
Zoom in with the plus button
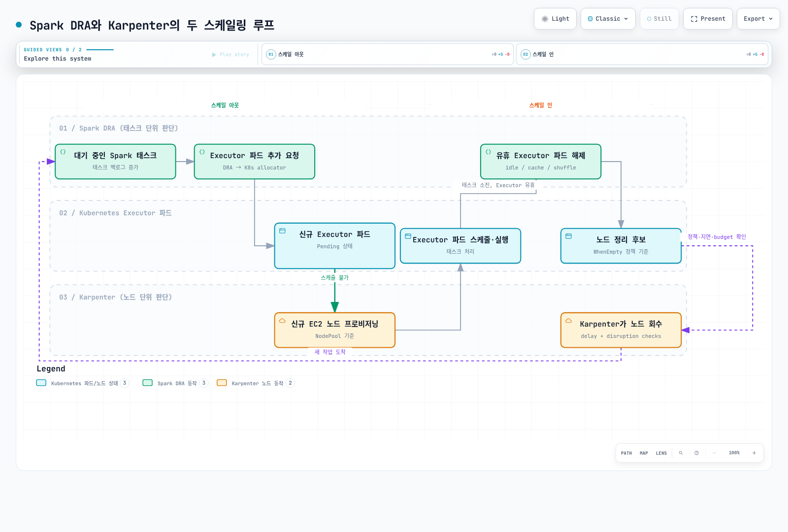click(x=754, y=453)
